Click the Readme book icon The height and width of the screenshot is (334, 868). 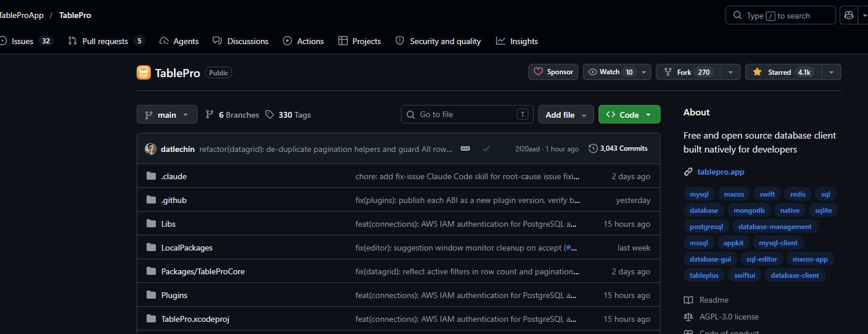688,300
